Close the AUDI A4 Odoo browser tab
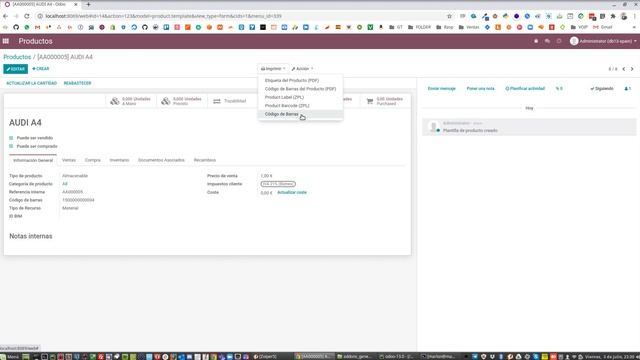The width and height of the screenshot is (640, 360). click(76, 4)
